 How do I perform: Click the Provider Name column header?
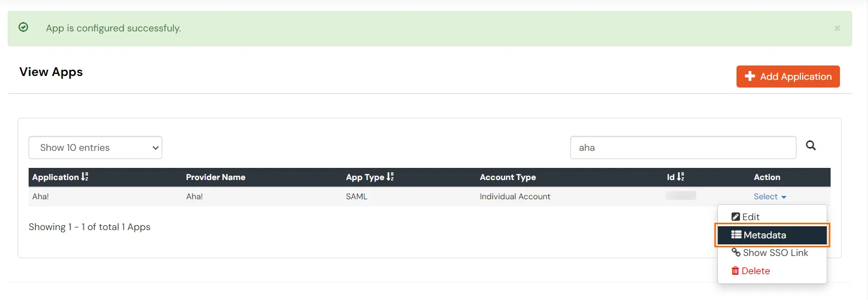click(216, 177)
